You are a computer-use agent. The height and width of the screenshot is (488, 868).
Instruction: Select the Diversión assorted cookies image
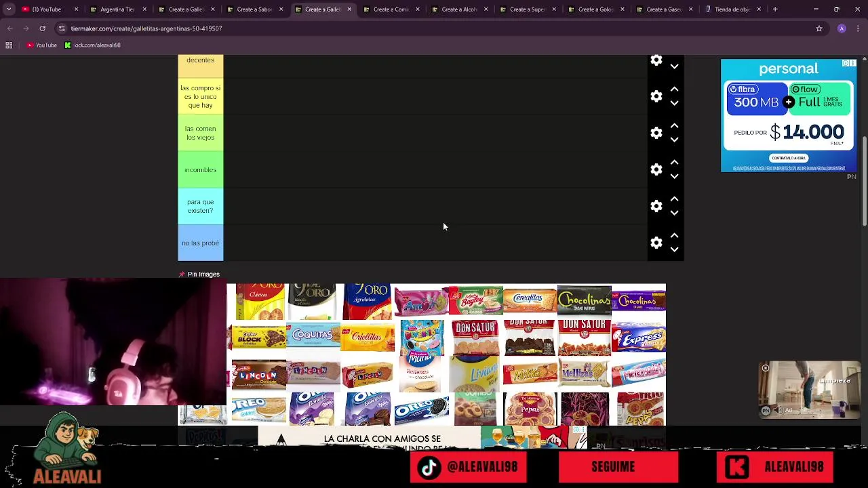tap(421, 338)
